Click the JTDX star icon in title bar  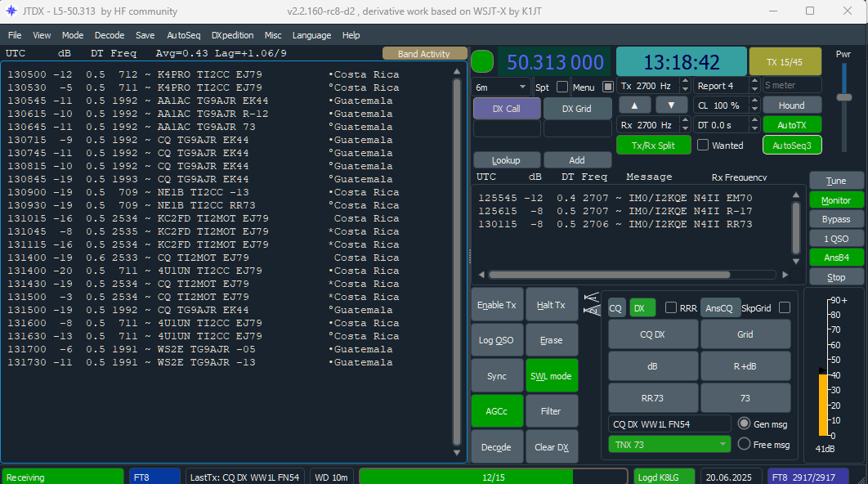click(11, 11)
